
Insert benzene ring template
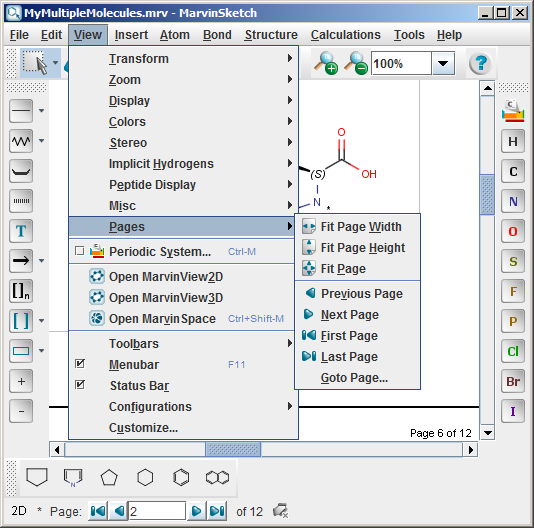point(181,477)
